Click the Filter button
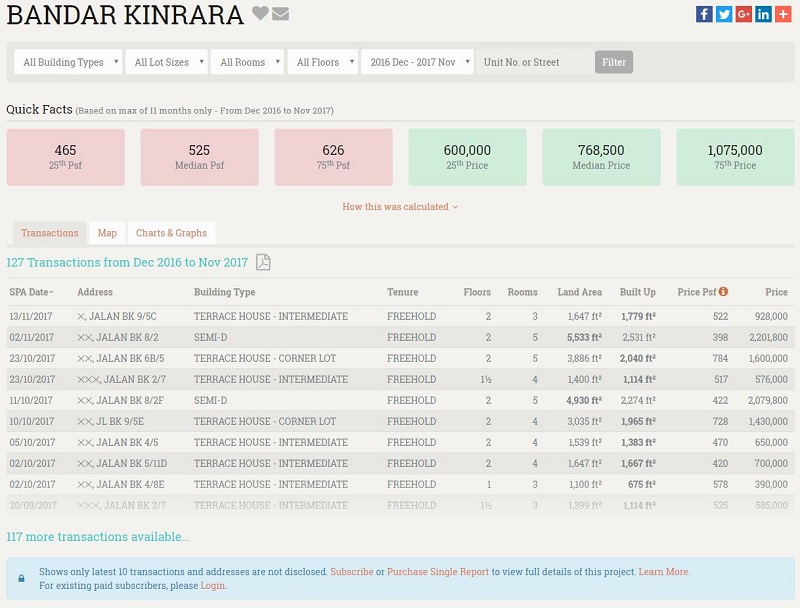The image size is (800, 608). 614,62
